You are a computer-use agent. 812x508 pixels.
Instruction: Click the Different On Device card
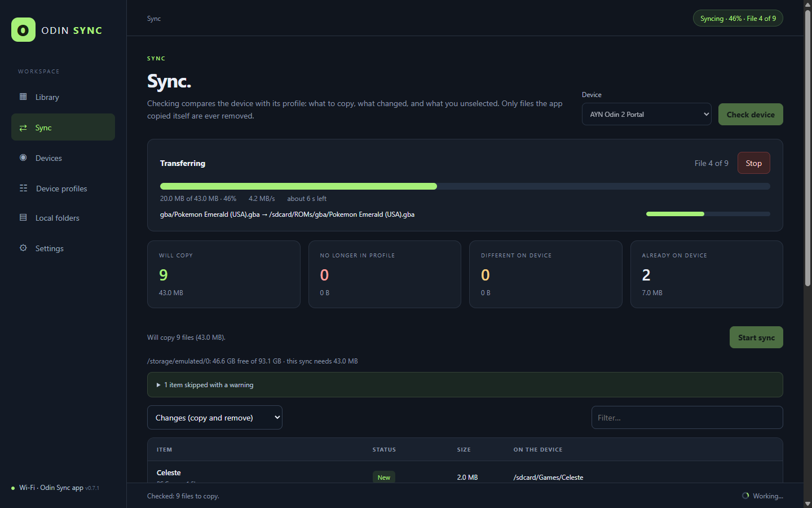pos(546,274)
